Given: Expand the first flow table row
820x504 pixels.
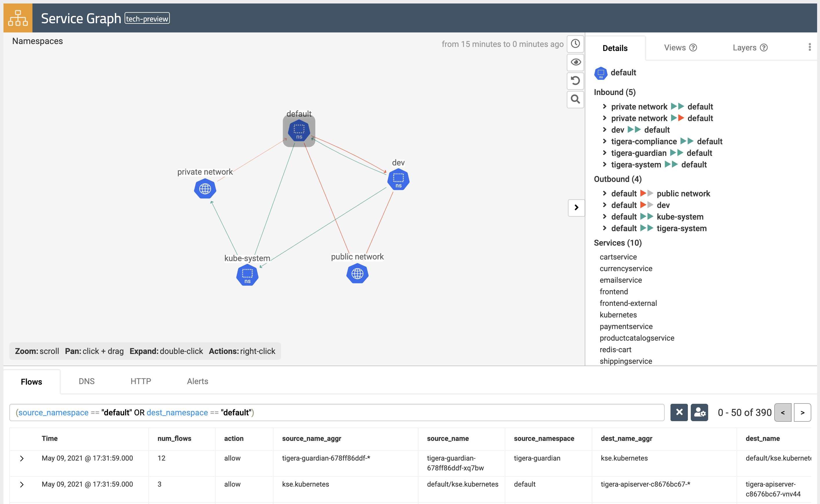Looking at the screenshot, I should coord(22,458).
